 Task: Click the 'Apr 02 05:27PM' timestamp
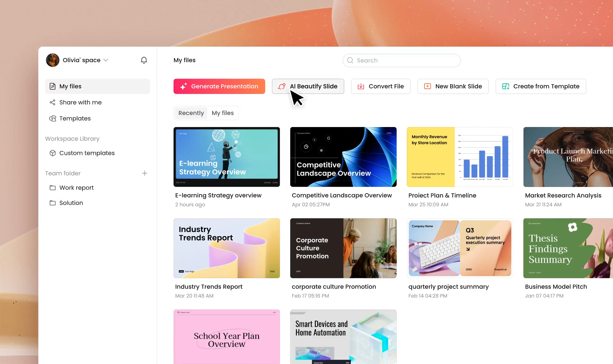coord(311,205)
